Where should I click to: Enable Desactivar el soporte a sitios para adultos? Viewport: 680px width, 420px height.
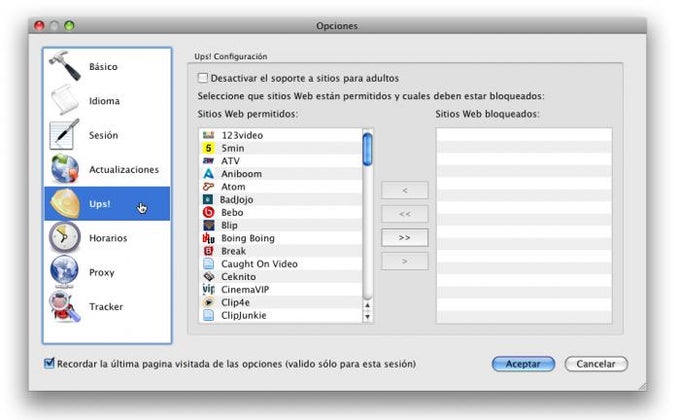202,78
